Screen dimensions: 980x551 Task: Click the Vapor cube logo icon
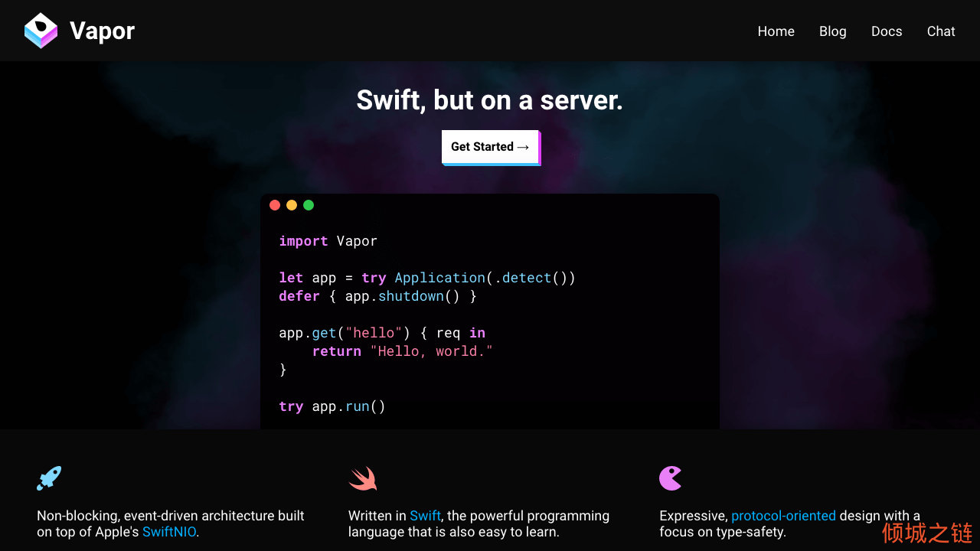(x=41, y=31)
